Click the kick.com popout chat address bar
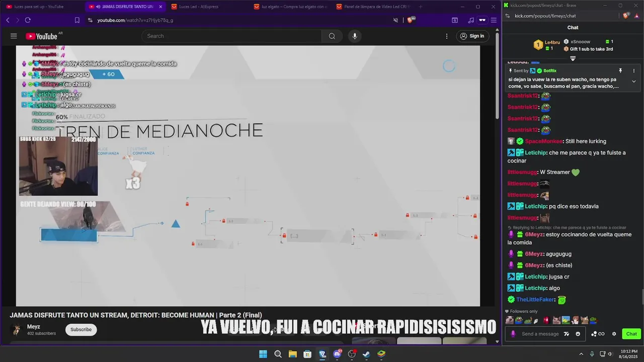This screenshot has height=362, width=644. point(545,16)
